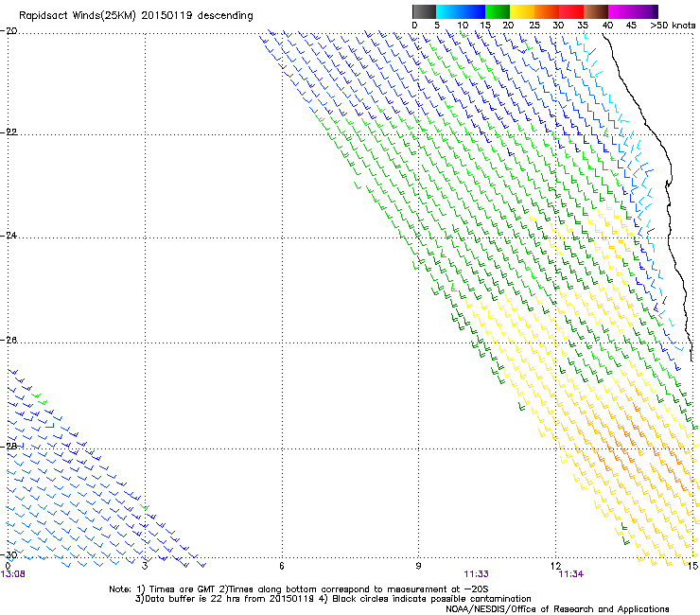Click the purple '11:34' swath time label
Screen dimensions: 700x615
tap(571, 574)
